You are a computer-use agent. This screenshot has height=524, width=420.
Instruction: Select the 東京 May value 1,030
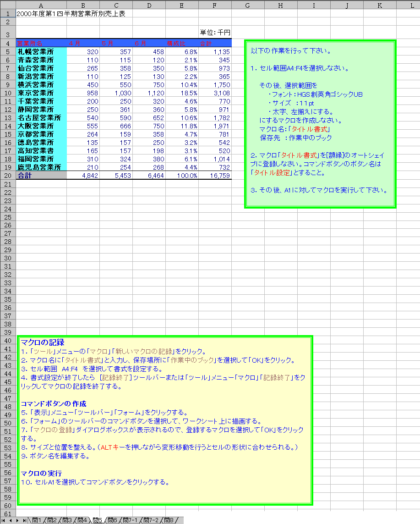coord(116,93)
